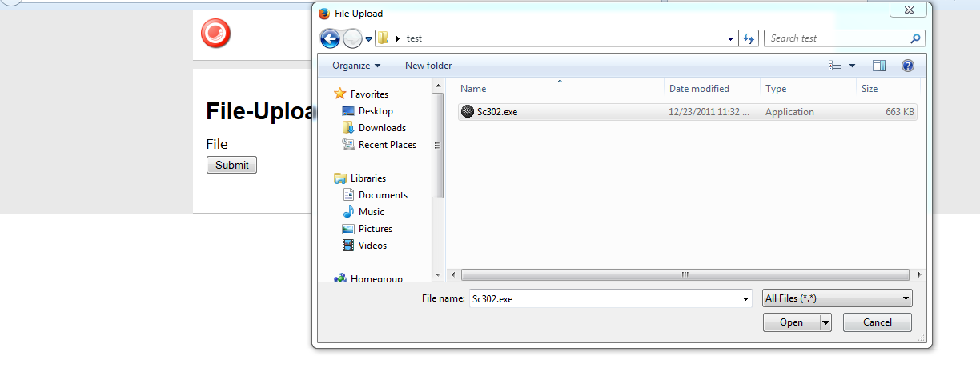Screen dimensions: 980x368
Task: Sort by Date modified column
Action: [x=699, y=89]
